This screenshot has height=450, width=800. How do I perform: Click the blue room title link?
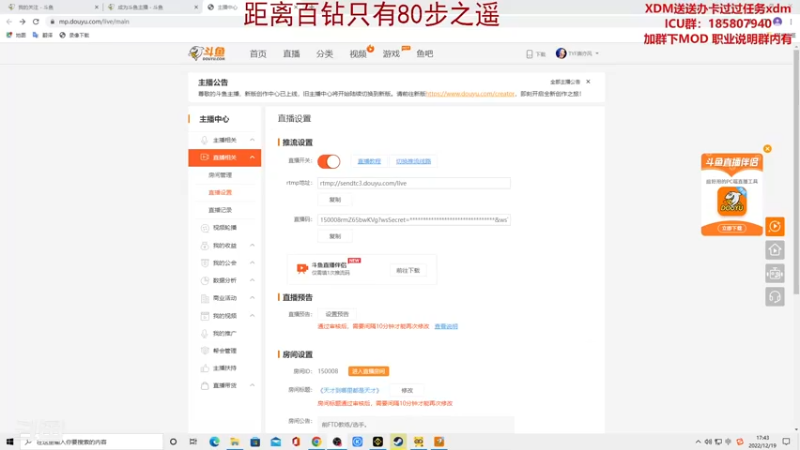coord(349,390)
